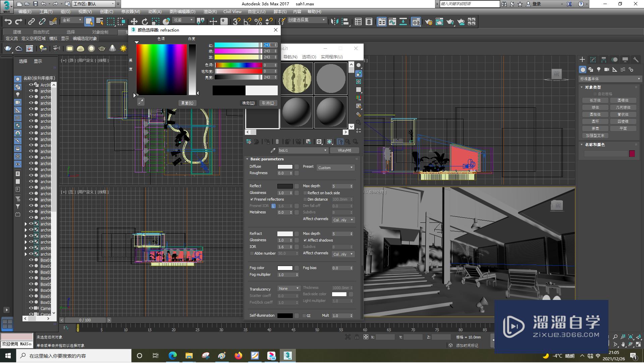The image size is (644, 363).
Task: Toggle Affect shadows checkbox in Refract
Action: tap(304, 240)
